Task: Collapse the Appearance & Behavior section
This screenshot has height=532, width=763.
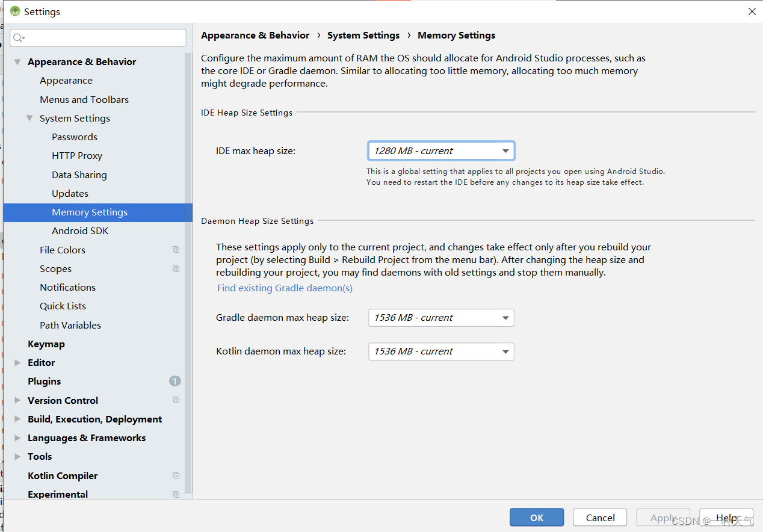Action: [x=17, y=61]
